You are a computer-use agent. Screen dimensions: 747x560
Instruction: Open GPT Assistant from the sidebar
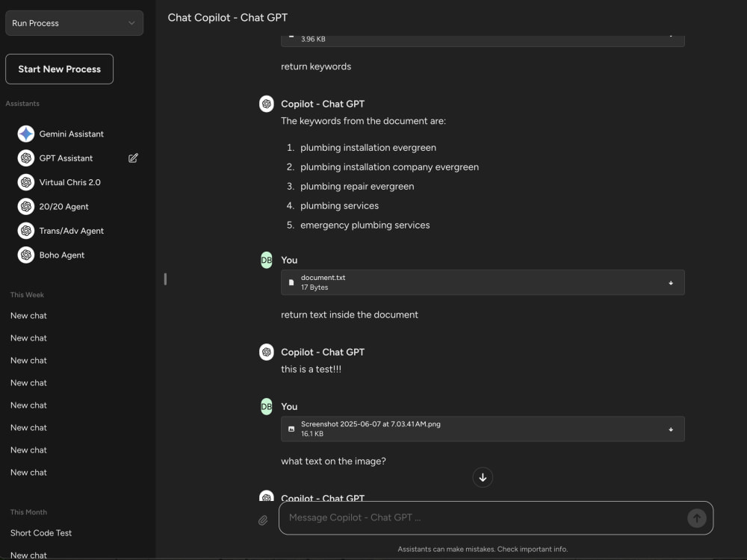tap(66, 158)
